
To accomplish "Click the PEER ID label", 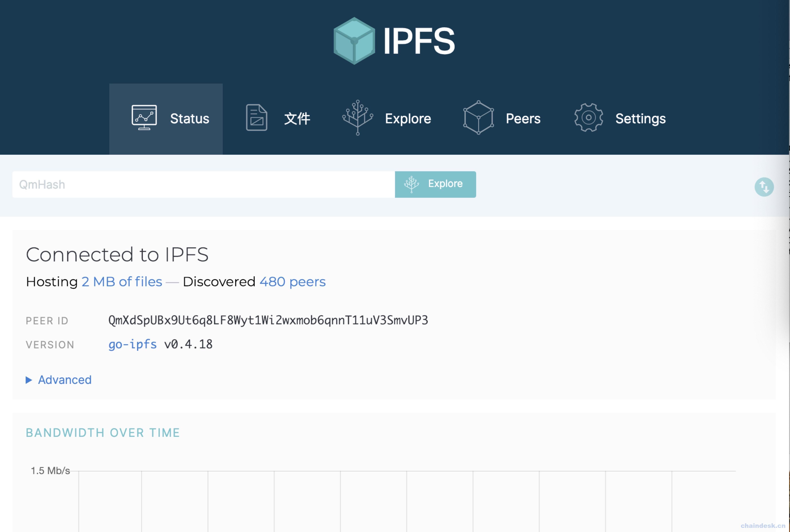I will pos(47,321).
